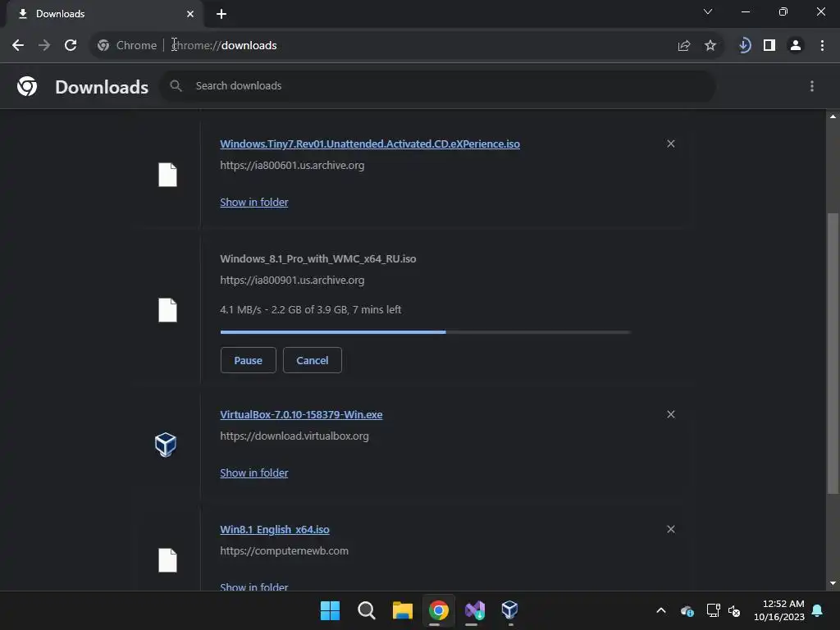Click the Chrome profile avatar icon

tap(796, 46)
